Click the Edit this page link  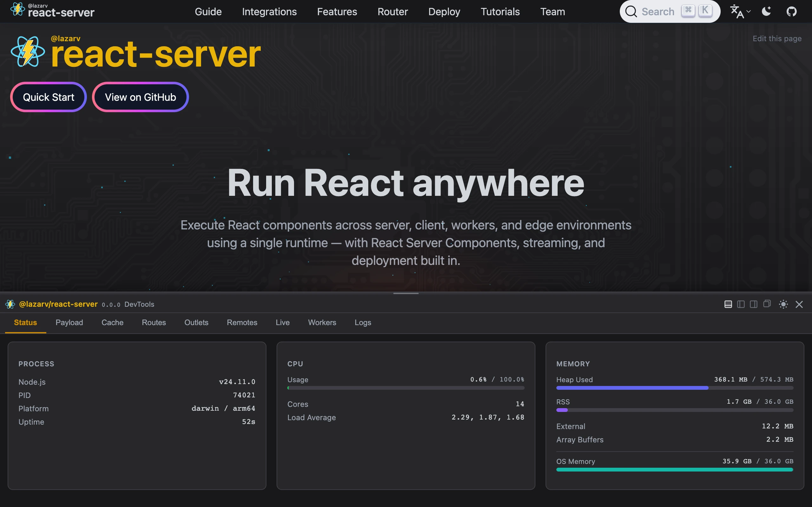point(777,39)
